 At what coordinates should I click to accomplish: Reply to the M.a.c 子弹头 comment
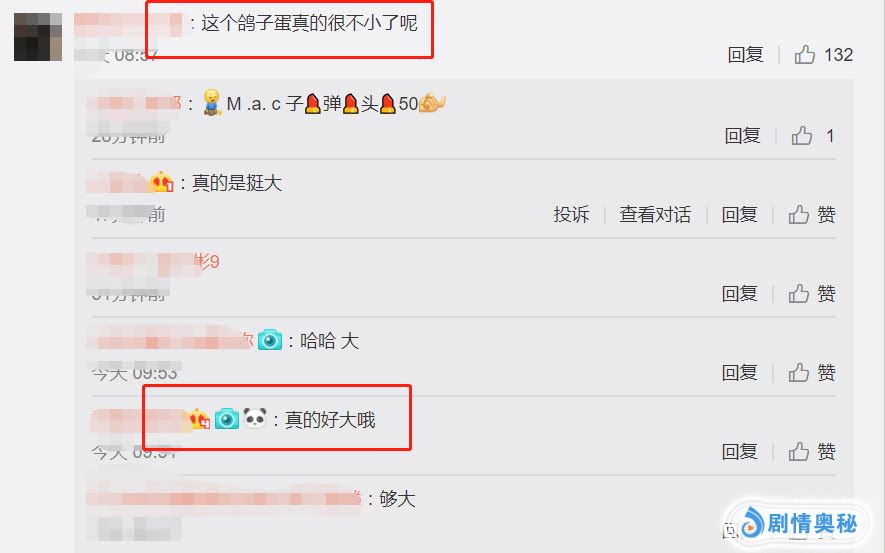pos(742,135)
